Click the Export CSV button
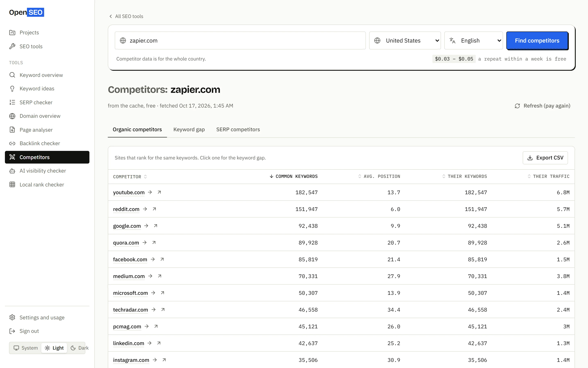This screenshot has height=368, width=588. coord(545,158)
